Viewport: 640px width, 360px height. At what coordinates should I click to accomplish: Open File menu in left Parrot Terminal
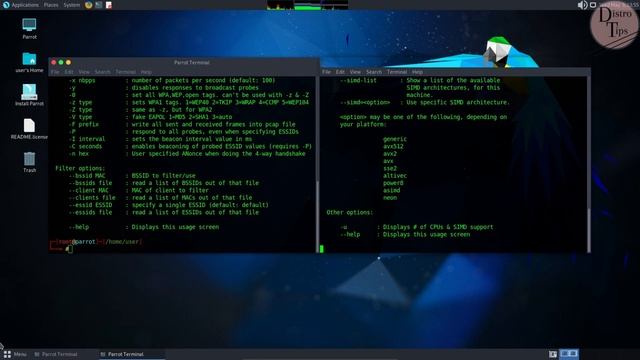point(55,72)
